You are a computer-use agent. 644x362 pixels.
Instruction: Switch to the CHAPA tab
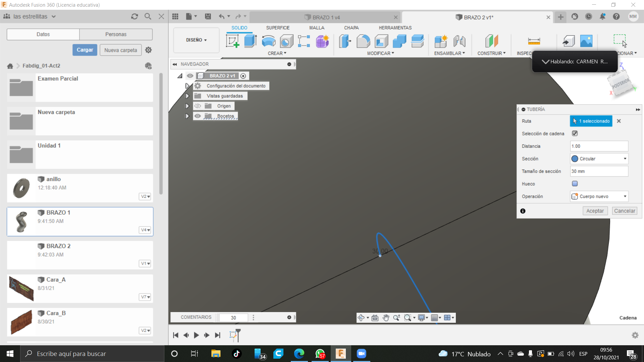coord(351,28)
